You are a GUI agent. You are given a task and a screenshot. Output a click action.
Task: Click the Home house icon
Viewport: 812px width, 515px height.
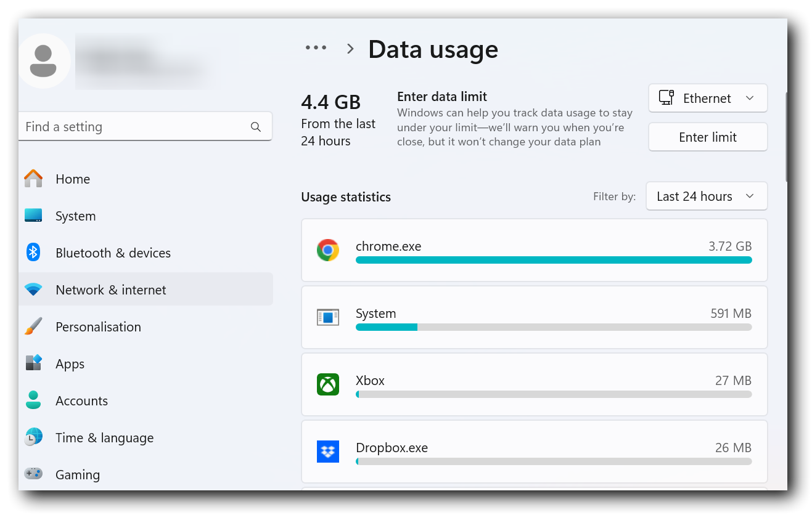33,179
